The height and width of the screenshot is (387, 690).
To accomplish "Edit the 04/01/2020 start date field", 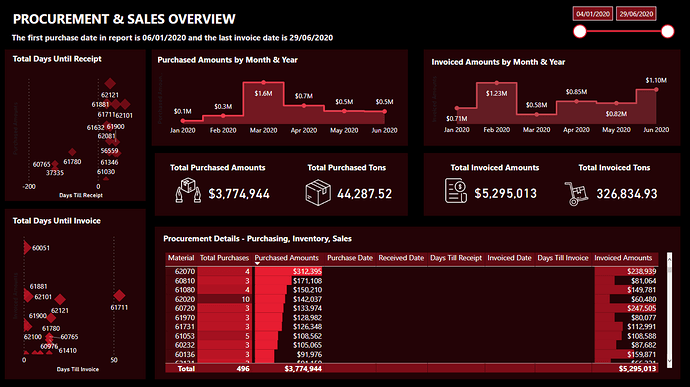I will pyautogui.click(x=593, y=14).
